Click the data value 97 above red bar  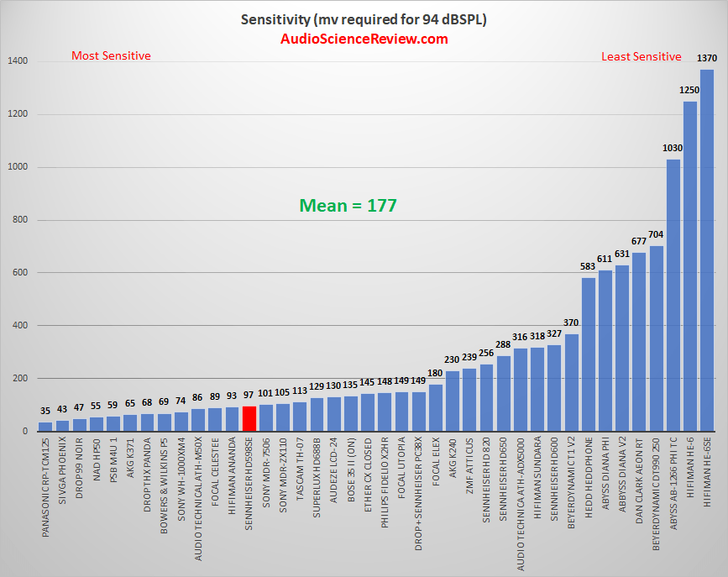click(x=249, y=395)
